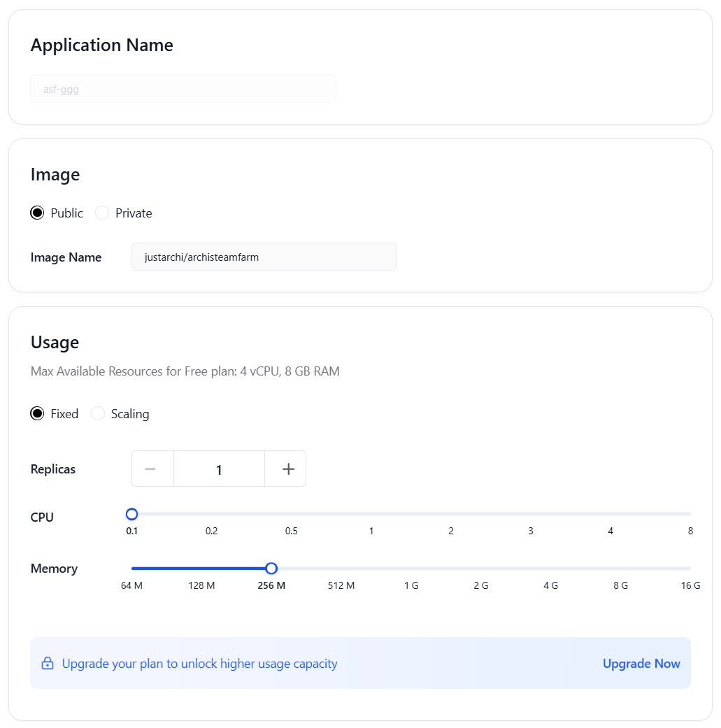
Task: Set CPU slider to 0.5
Action: pyautogui.click(x=292, y=515)
